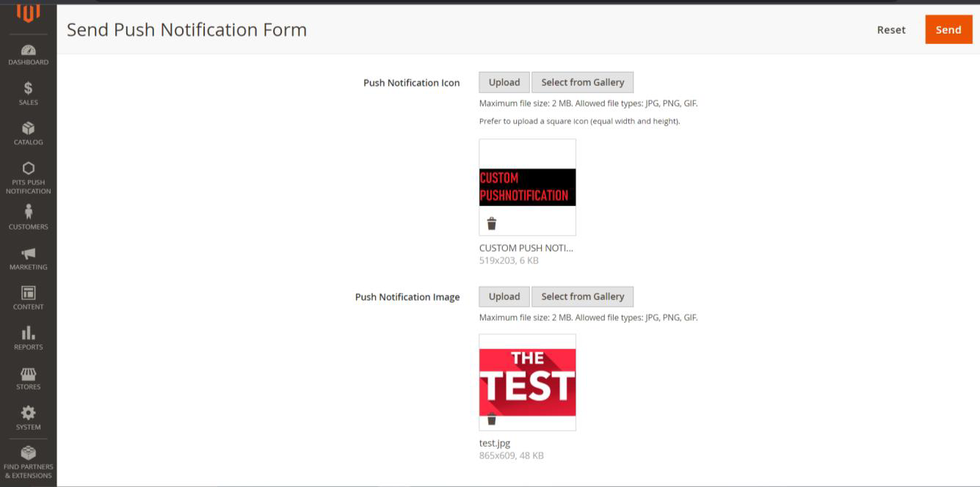Screen dimensions: 980x487
Task: Open the Reports bar chart icon
Action: (x=28, y=334)
